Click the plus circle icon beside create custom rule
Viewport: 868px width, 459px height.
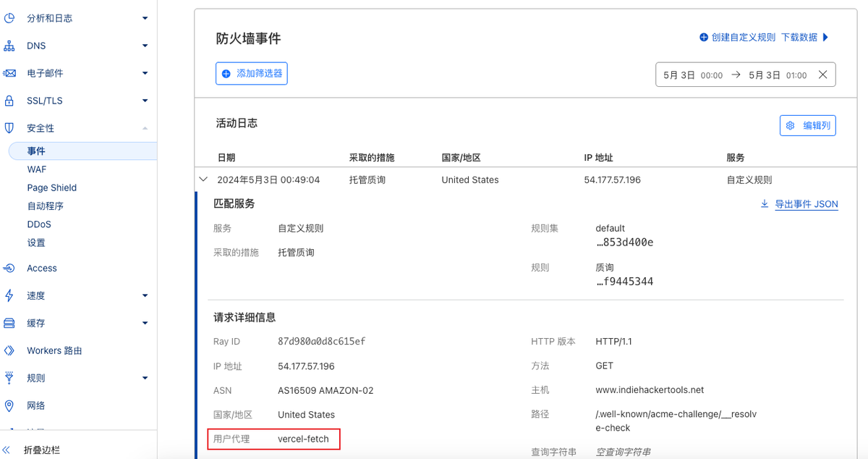(x=704, y=37)
